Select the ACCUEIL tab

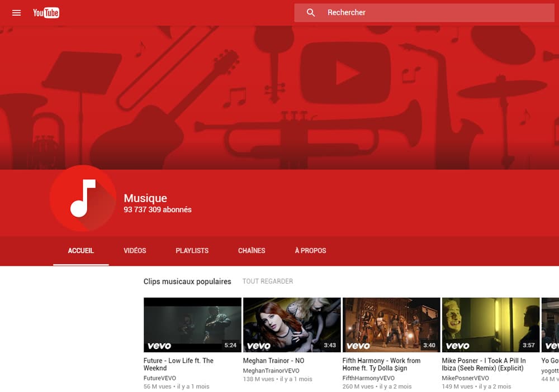coord(80,251)
